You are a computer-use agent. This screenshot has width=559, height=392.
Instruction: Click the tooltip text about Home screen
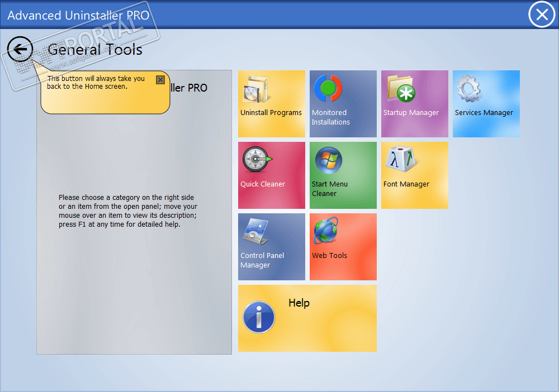tap(96, 82)
